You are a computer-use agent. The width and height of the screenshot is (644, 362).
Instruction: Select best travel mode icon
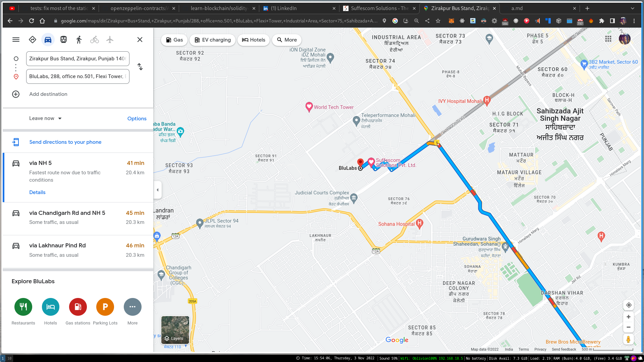[x=33, y=40]
